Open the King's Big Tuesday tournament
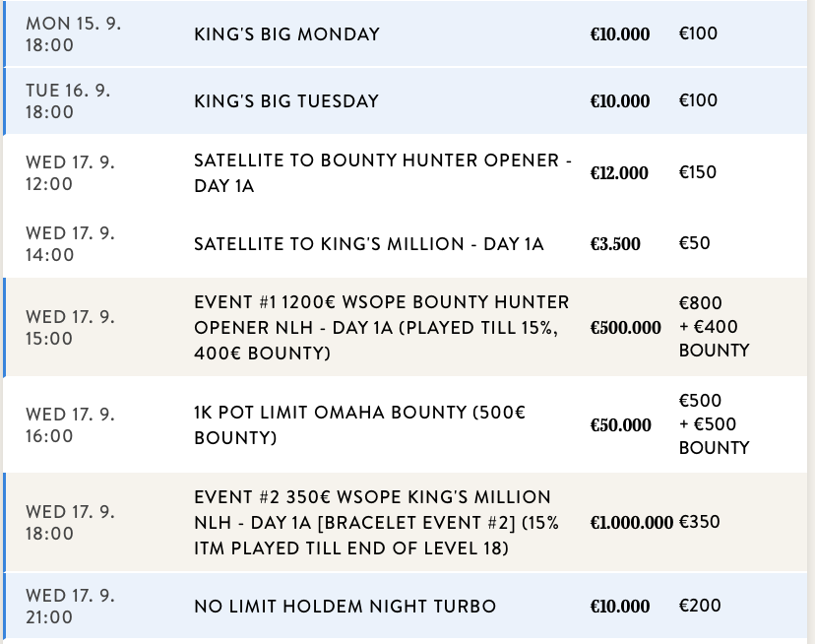The image size is (815, 644). pos(286,101)
